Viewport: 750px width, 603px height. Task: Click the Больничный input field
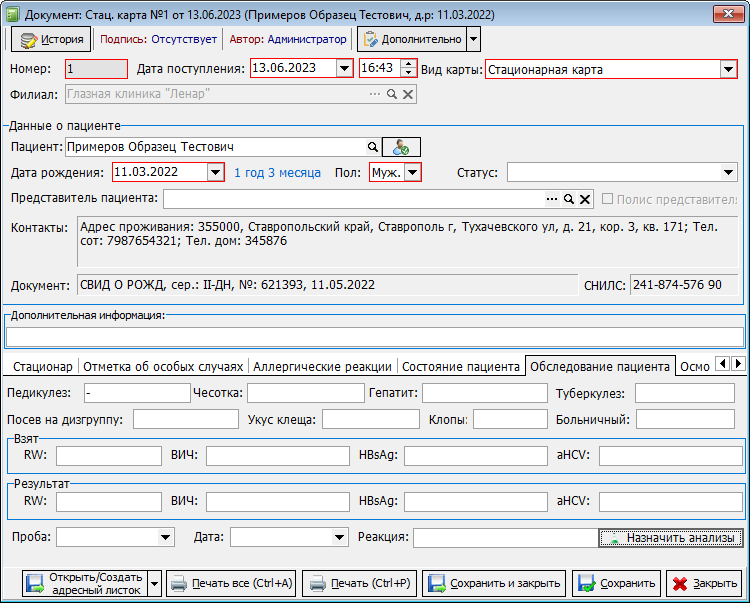pos(685,419)
